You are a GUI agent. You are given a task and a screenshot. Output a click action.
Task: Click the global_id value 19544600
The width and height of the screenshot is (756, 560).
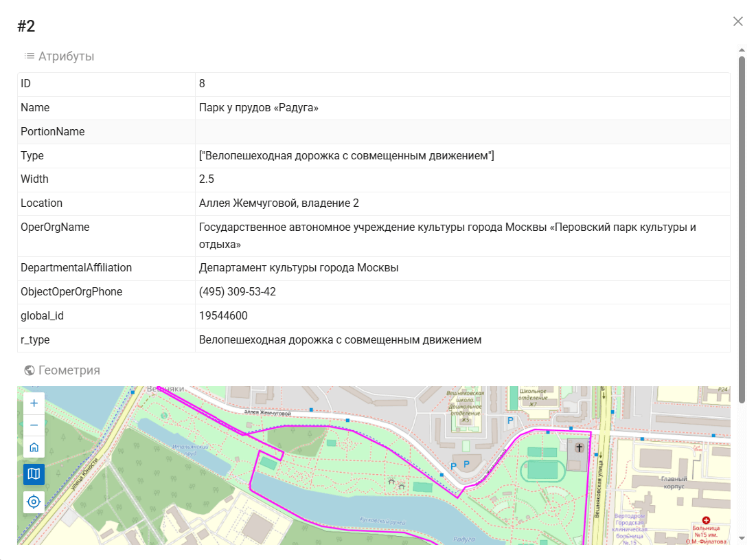coord(223,316)
